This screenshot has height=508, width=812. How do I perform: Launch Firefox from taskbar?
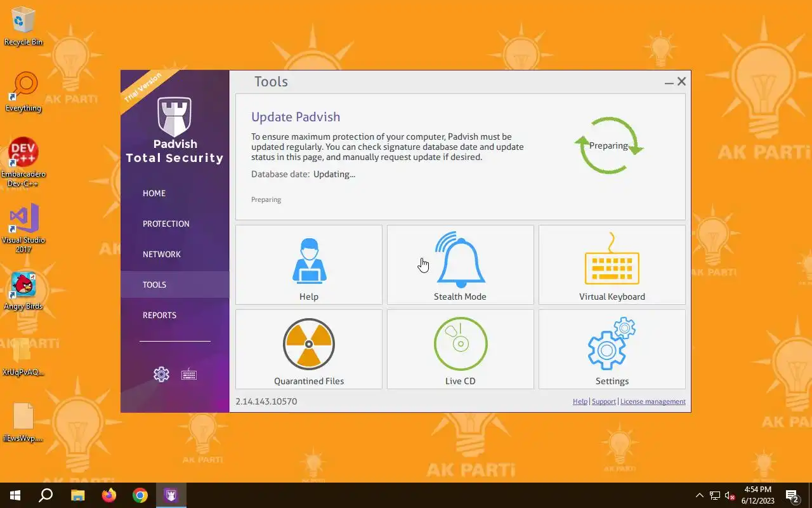pos(109,495)
